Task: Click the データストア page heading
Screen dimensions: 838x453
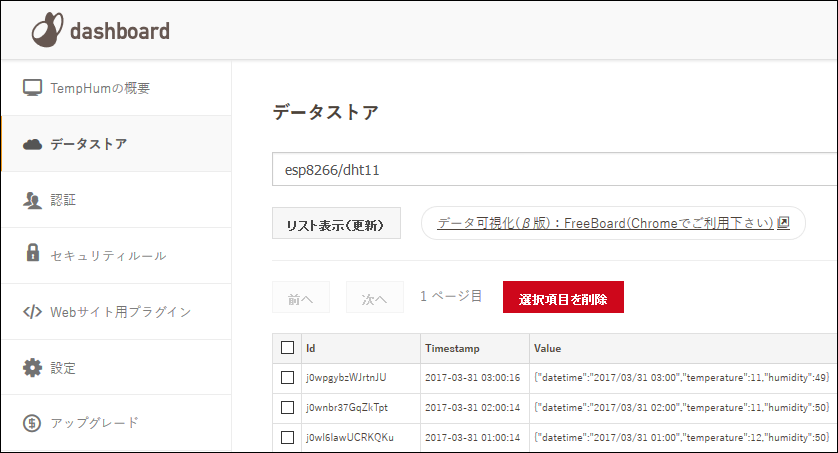Action: (x=325, y=113)
